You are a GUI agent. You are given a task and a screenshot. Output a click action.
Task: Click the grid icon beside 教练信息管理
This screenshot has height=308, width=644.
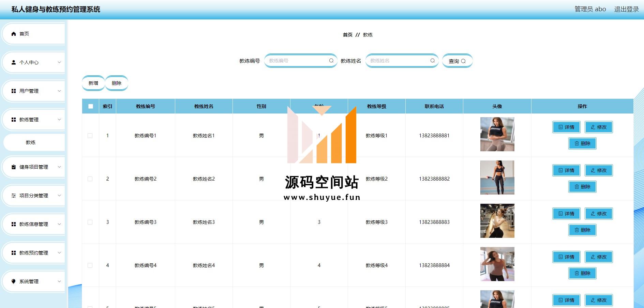coord(14,224)
